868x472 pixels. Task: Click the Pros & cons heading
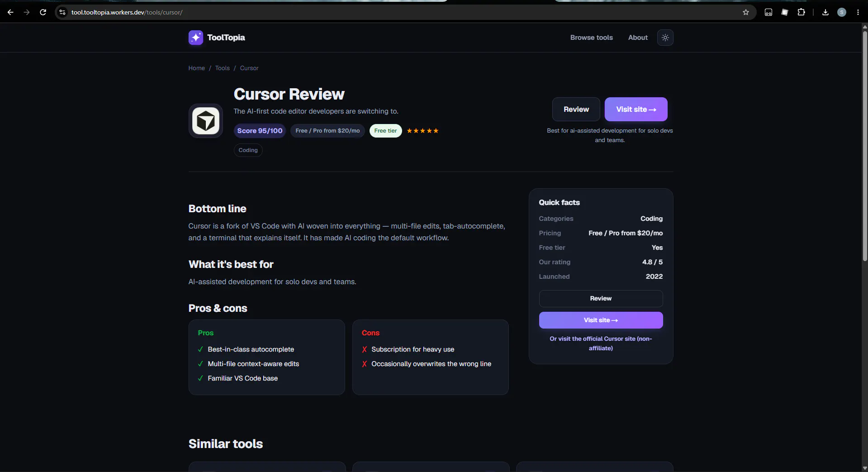pyautogui.click(x=218, y=308)
